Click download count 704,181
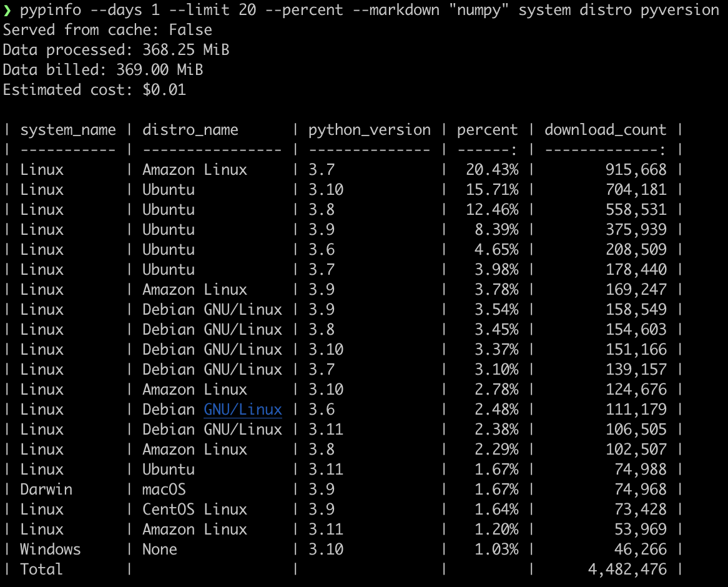This screenshot has height=587, width=728. tap(636, 189)
